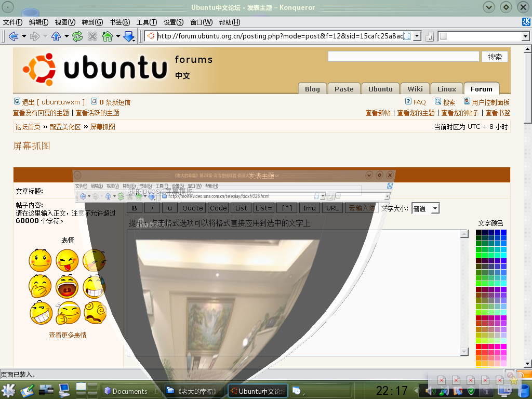
Task: Open the 文字大小 font size dropdown
Action: 425,208
